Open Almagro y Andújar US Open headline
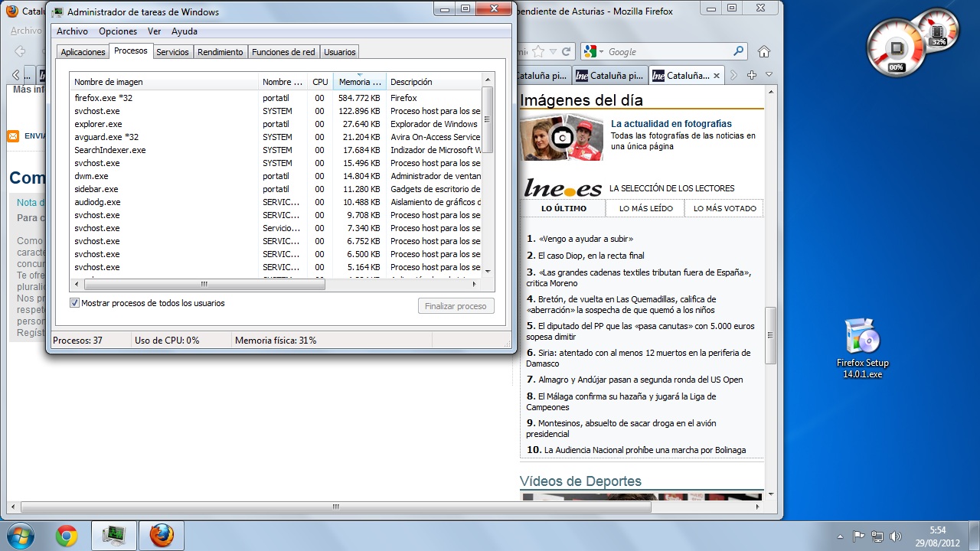This screenshot has height=551, width=980. click(640, 380)
